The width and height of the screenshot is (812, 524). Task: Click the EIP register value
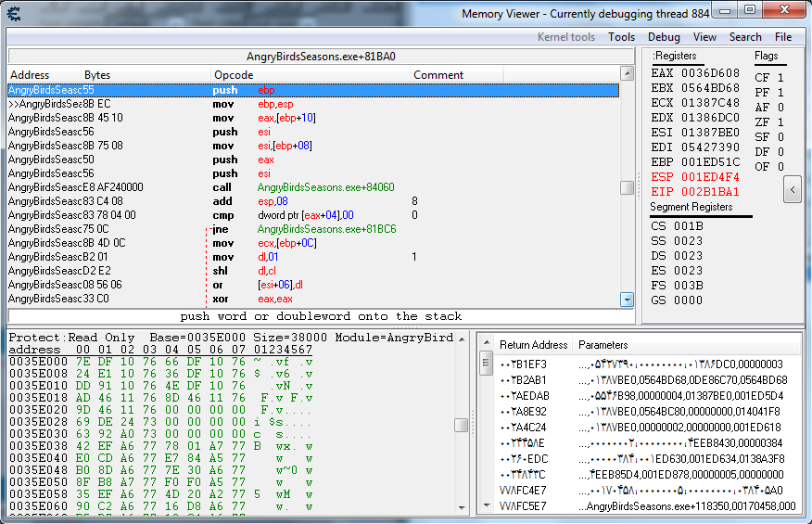pos(709,192)
